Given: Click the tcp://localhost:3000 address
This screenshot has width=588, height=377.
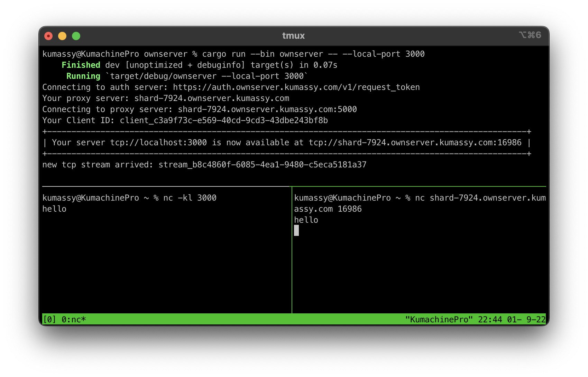Looking at the screenshot, I should point(158,142).
